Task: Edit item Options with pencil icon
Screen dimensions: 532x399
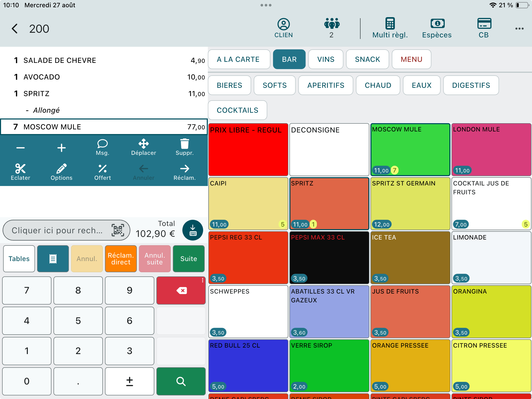Action: pos(62,172)
